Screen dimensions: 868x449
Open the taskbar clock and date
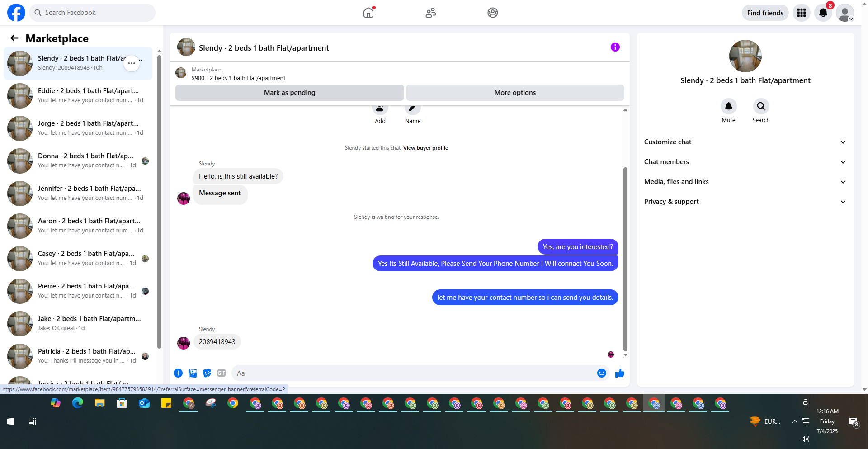827,421
